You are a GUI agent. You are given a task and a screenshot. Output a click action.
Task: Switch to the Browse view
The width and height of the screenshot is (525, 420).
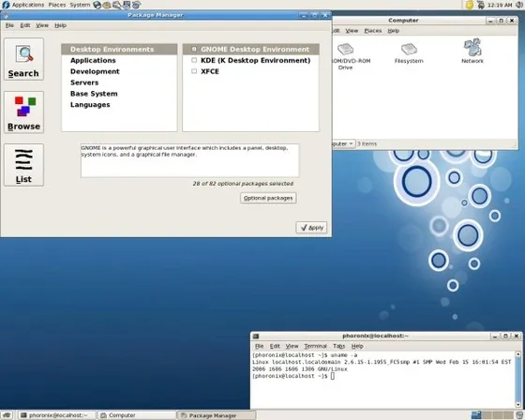(23, 112)
